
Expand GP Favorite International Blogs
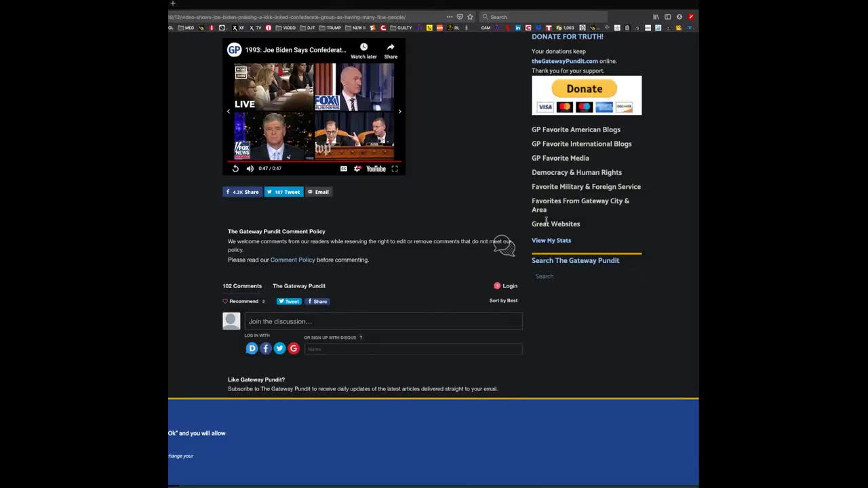click(x=582, y=144)
